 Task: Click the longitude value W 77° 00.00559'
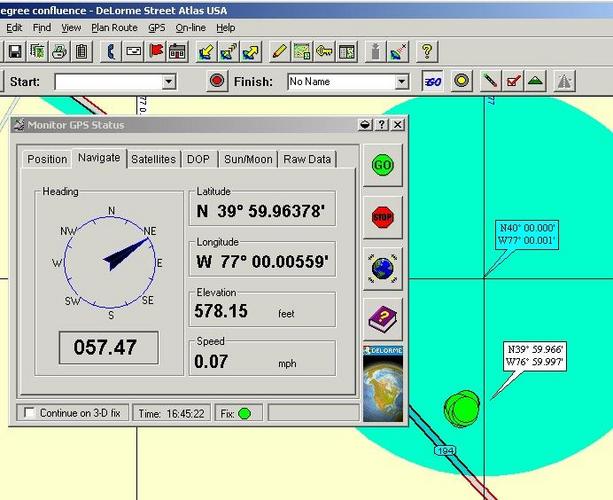[x=262, y=262]
